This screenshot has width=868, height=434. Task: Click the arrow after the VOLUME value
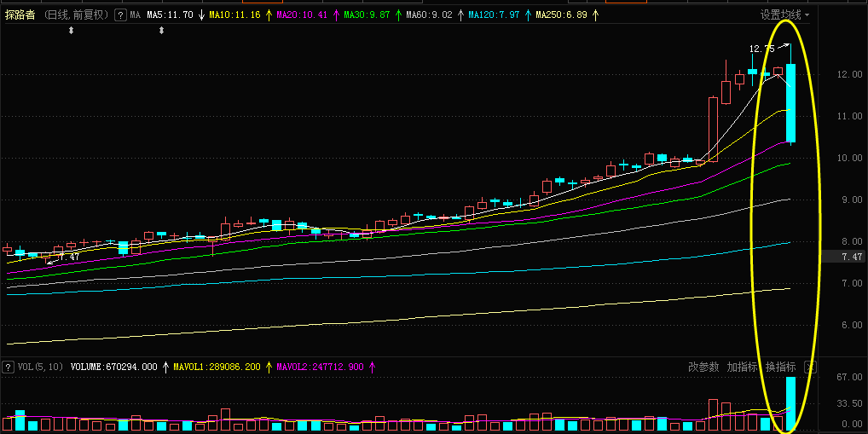click(x=166, y=367)
